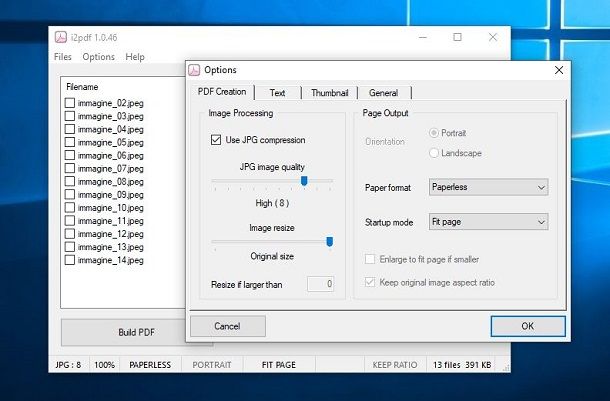The width and height of the screenshot is (610, 401).
Task: Check the immagine_02.jpeg file checkbox
Action: point(70,104)
